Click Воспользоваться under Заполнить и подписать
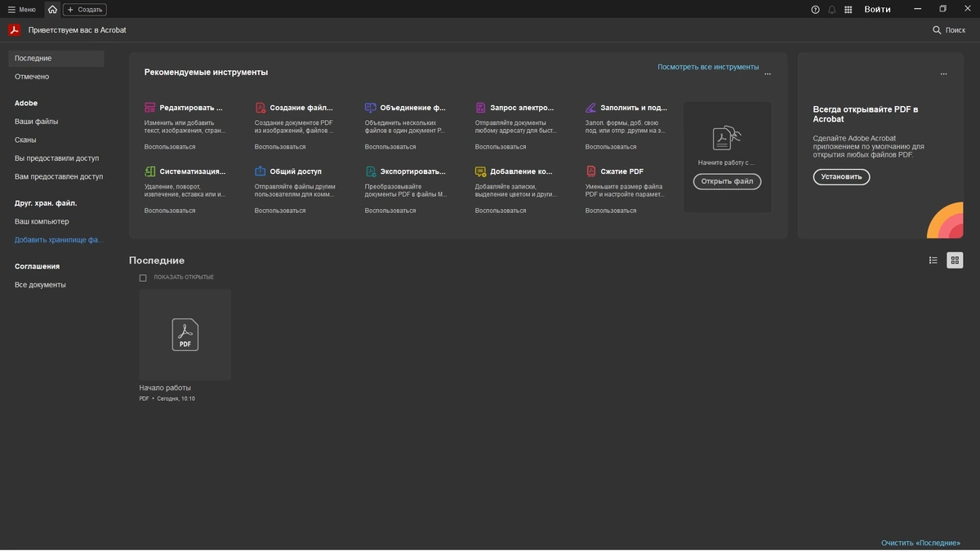The height and width of the screenshot is (551, 980). tap(611, 147)
